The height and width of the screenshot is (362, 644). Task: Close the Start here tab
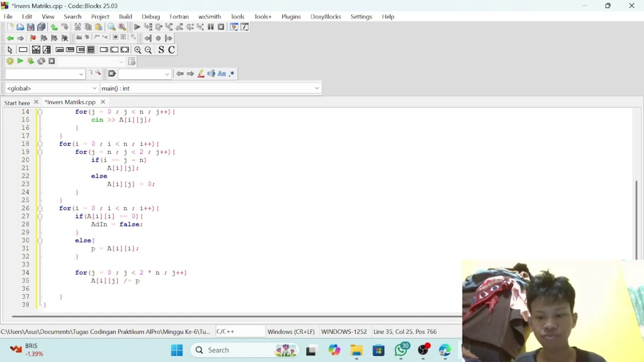click(x=36, y=102)
